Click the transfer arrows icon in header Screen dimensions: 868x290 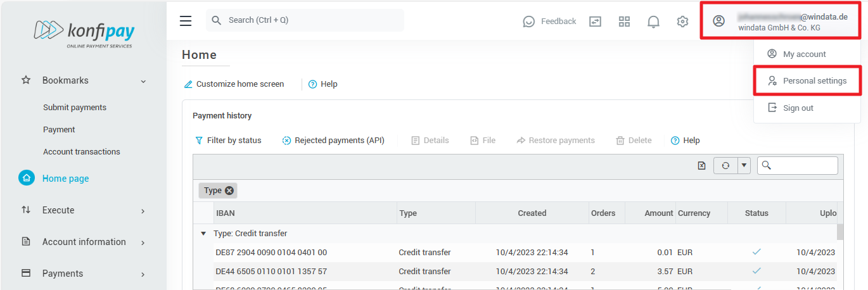(x=595, y=22)
